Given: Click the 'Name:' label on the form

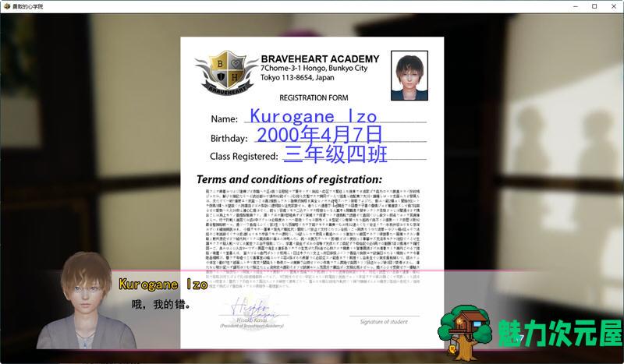Looking at the screenshot, I should (224, 119).
